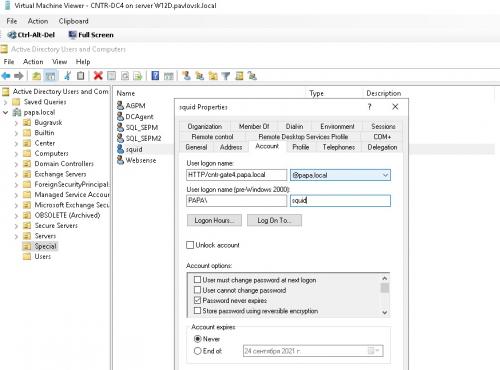The image size is (500, 370).
Task: Create a new user with toolbar icon
Action: click(x=186, y=76)
